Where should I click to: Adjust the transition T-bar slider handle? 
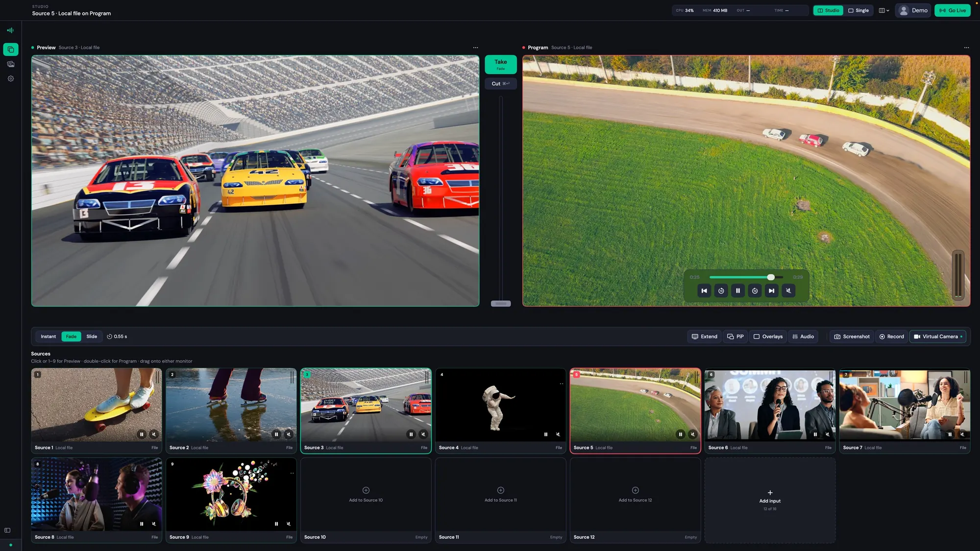tap(501, 304)
